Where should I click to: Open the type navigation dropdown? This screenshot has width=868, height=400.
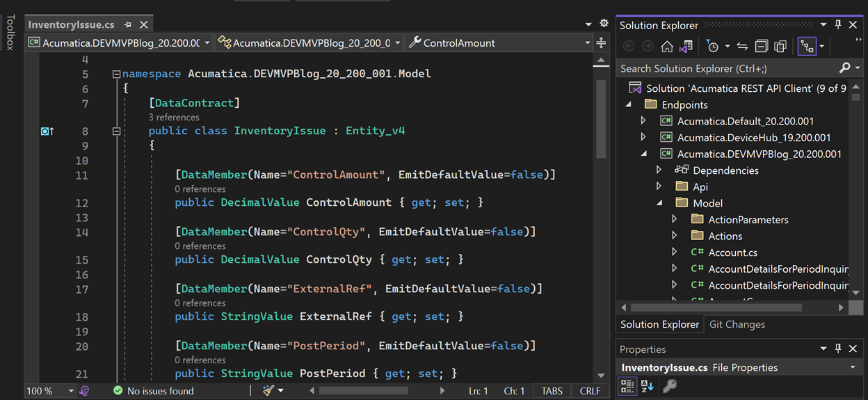[x=309, y=43]
